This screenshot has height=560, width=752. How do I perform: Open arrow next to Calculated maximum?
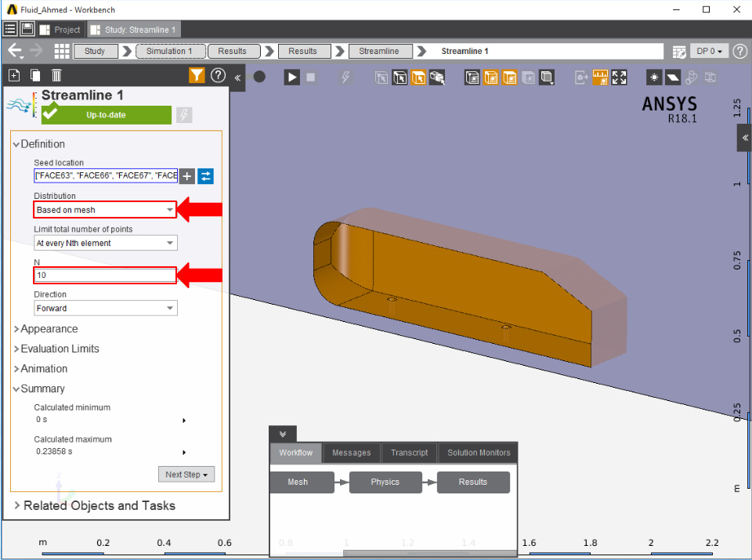tap(183, 452)
